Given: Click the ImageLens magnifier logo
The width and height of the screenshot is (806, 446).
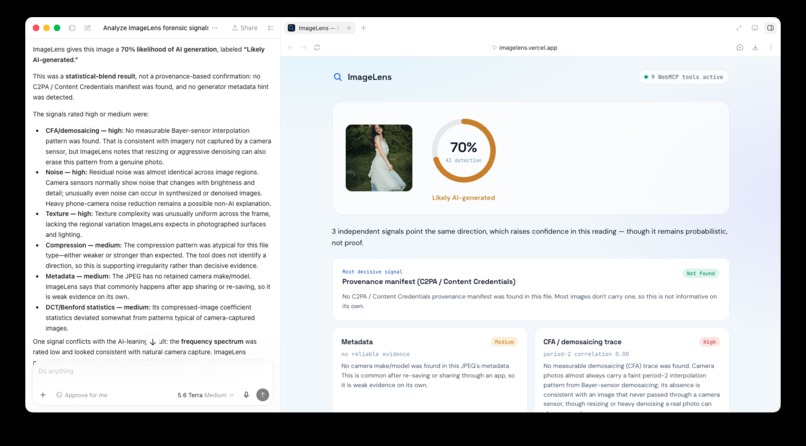Looking at the screenshot, I should [x=338, y=77].
